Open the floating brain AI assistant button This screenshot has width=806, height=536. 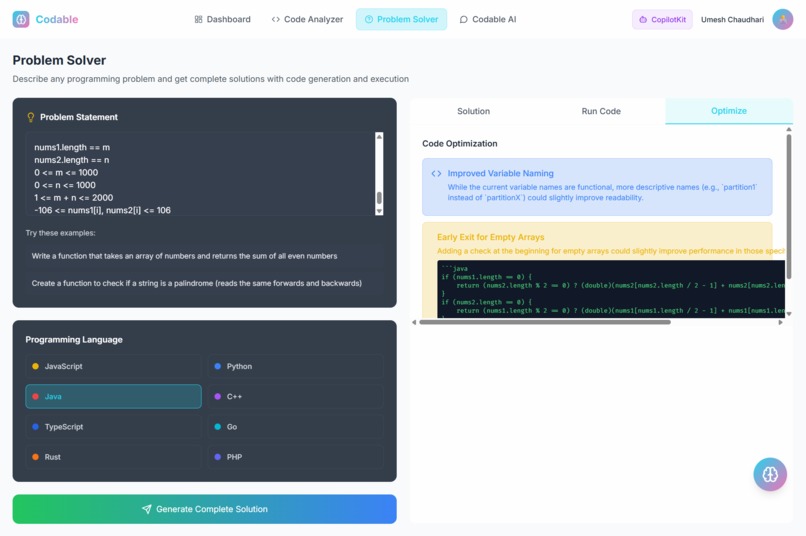coord(770,474)
